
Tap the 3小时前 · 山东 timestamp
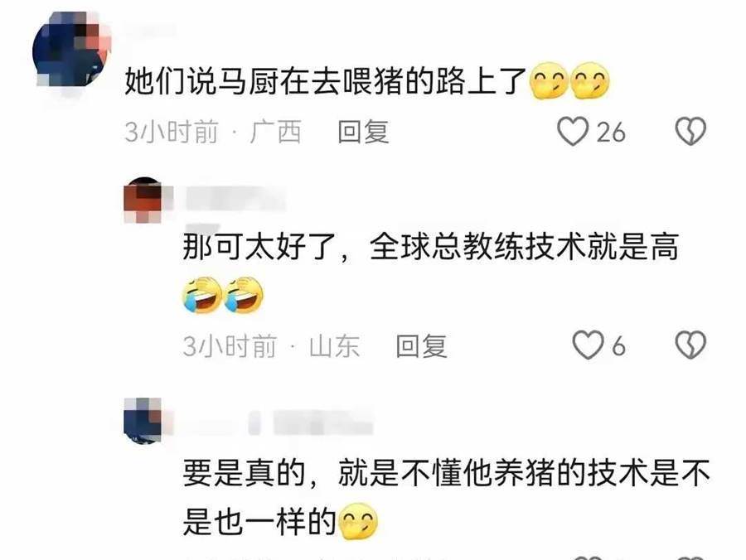click(x=271, y=345)
